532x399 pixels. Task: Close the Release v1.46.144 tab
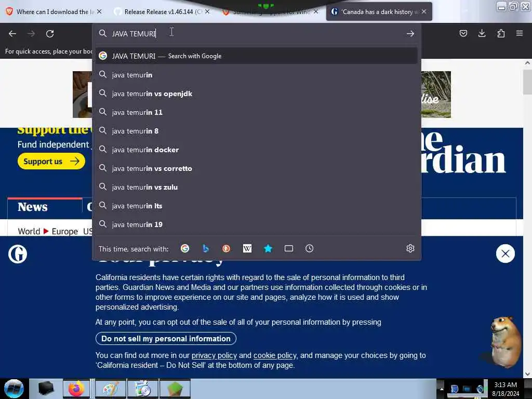207,11
